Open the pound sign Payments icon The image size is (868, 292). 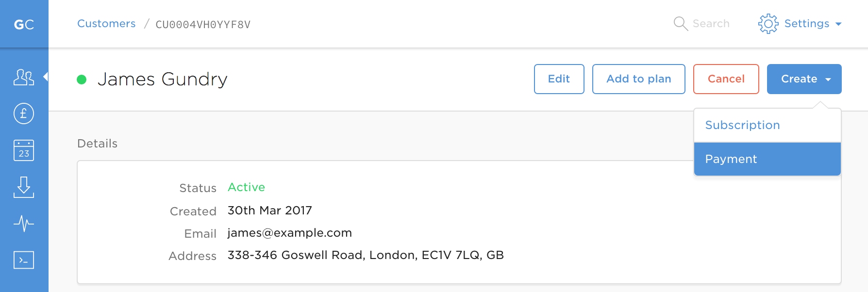click(24, 114)
